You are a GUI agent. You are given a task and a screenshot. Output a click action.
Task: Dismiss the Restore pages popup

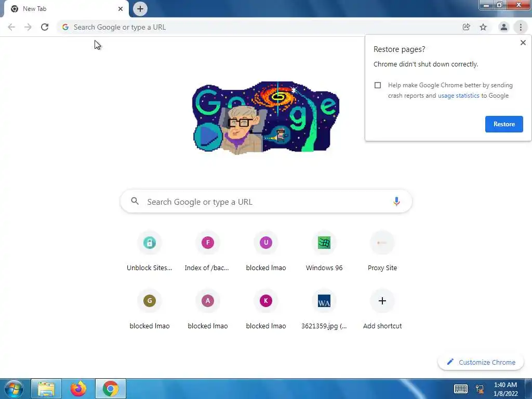[523, 43]
